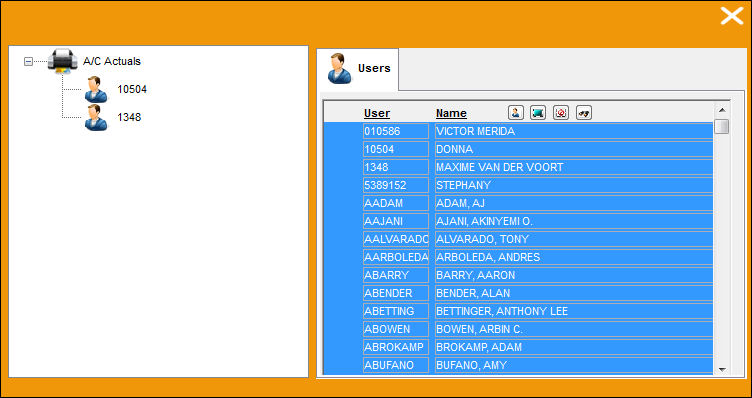Select the name BENDER, ALAN

(x=574, y=293)
